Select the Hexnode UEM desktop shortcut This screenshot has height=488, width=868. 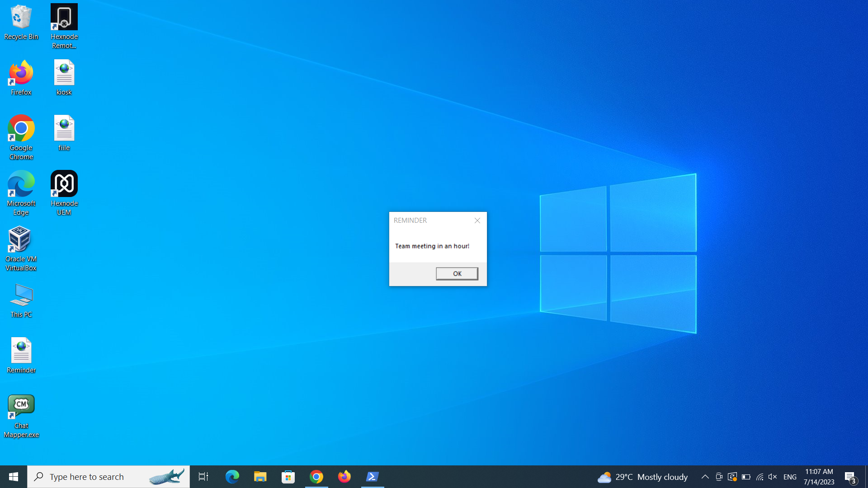coord(64,193)
